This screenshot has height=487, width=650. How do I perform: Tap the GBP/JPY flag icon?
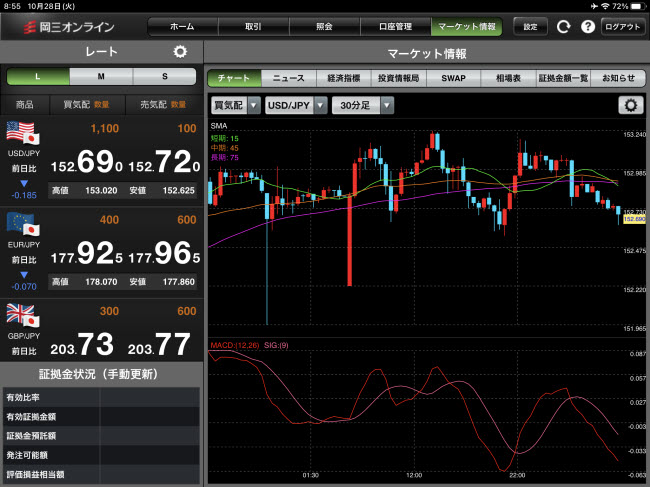pos(23,315)
